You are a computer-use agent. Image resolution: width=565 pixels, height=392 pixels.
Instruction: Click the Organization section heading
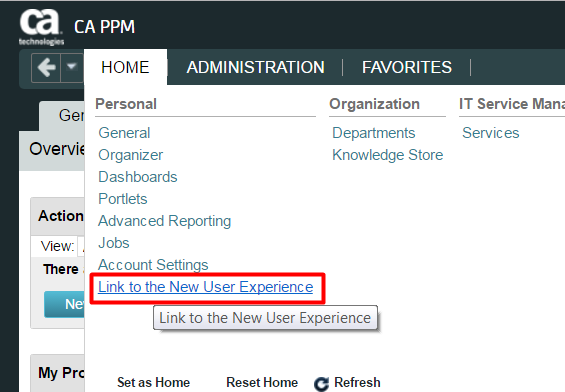pyautogui.click(x=375, y=104)
